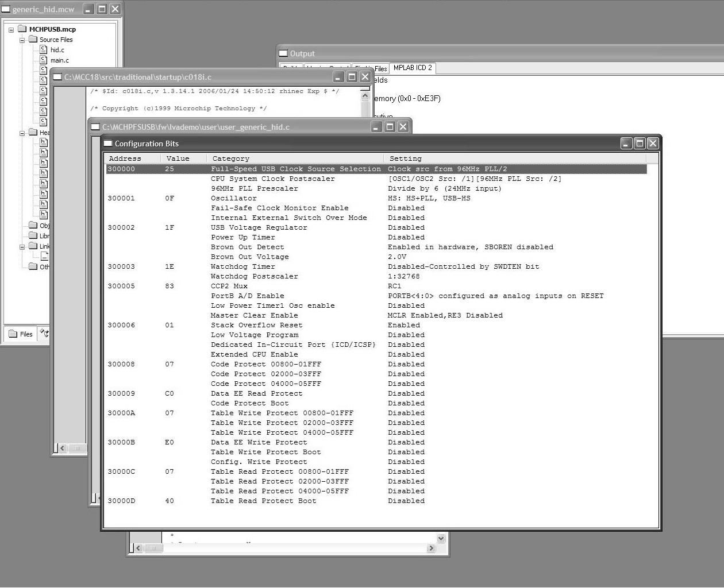Click the '1:32768' Watchdog Postscaler setting

coord(403,276)
